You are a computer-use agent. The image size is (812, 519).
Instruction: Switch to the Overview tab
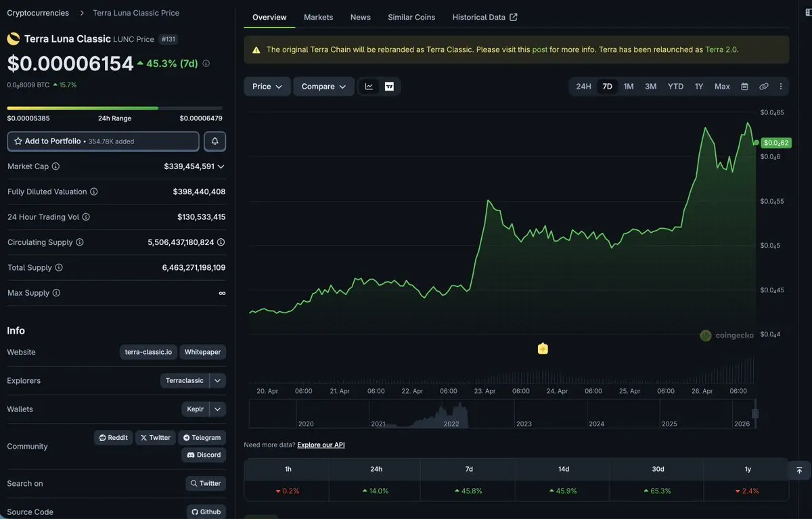point(269,17)
